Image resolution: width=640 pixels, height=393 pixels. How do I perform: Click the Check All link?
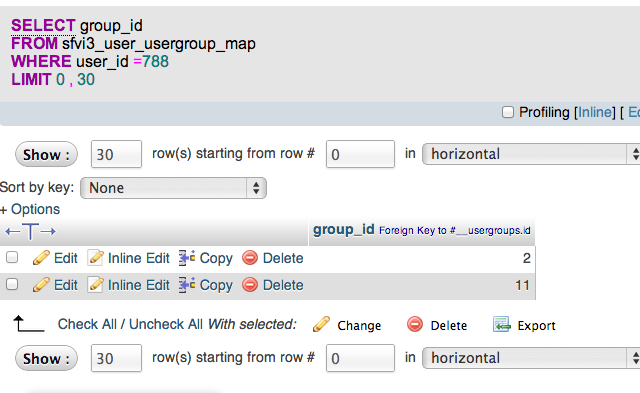click(x=87, y=324)
